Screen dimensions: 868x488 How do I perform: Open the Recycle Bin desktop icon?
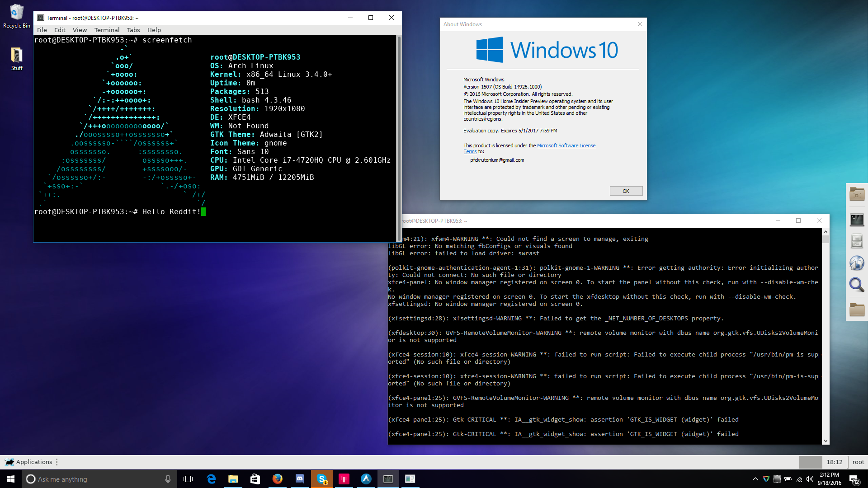point(16,16)
